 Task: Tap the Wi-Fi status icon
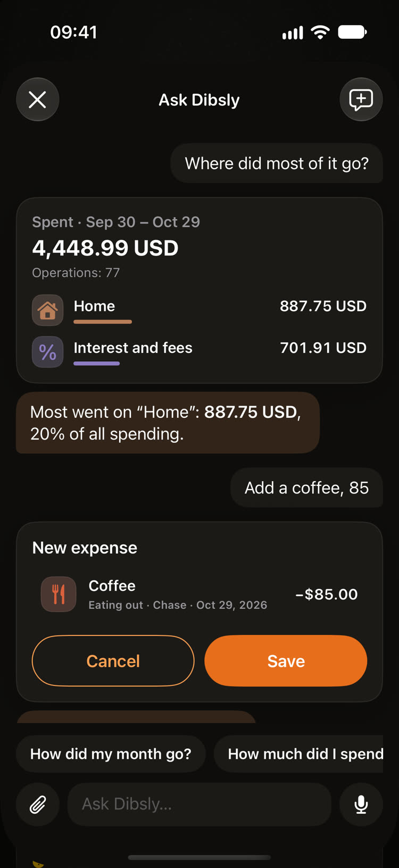(320, 32)
